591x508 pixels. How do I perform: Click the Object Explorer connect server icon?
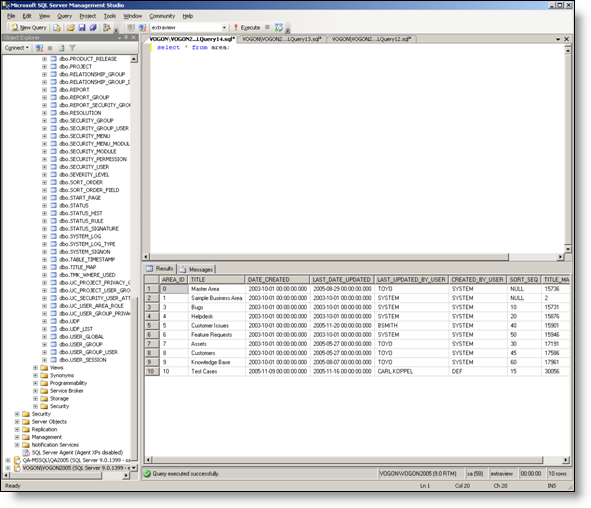coord(39,48)
